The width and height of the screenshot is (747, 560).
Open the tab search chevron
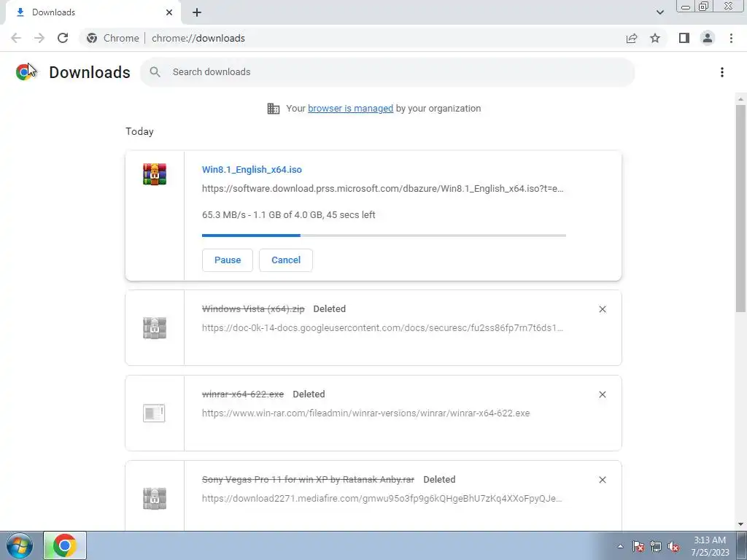pyautogui.click(x=659, y=12)
